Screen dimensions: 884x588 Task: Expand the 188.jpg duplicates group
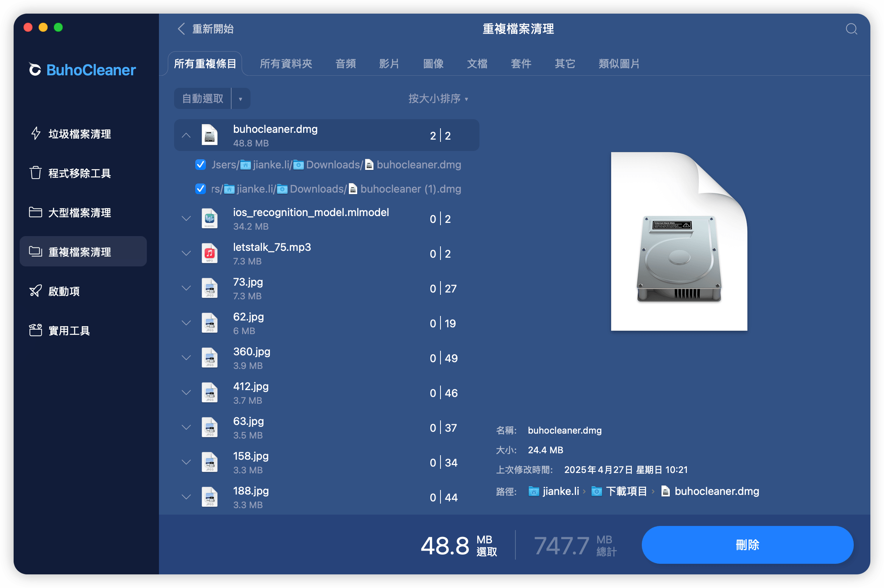186,497
